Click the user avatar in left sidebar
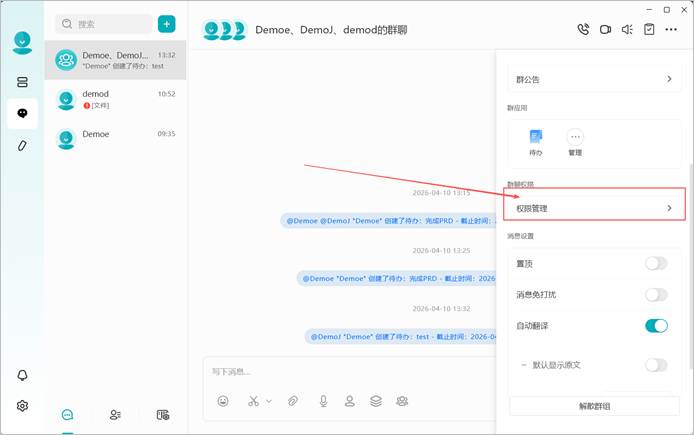The image size is (694, 435). pyautogui.click(x=22, y=43)
